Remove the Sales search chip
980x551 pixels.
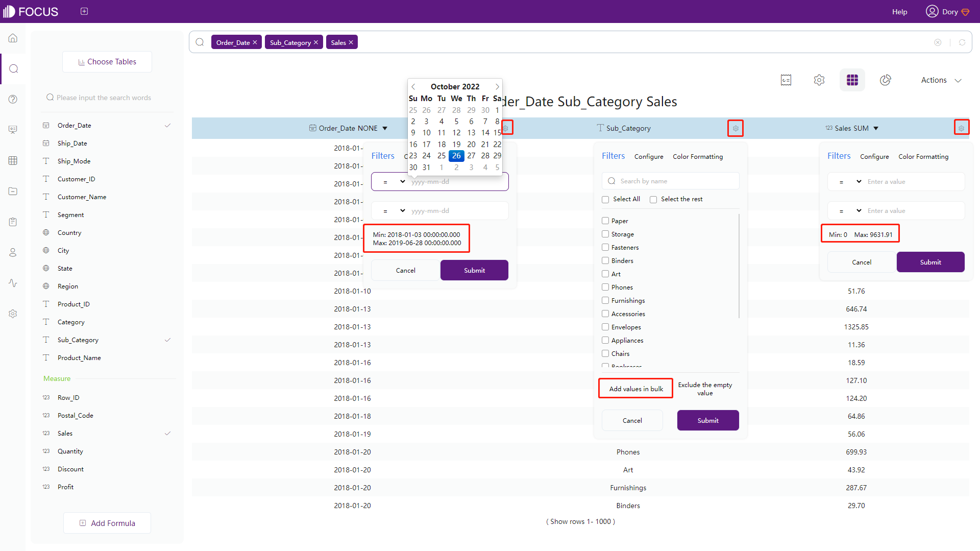(351, 42)
